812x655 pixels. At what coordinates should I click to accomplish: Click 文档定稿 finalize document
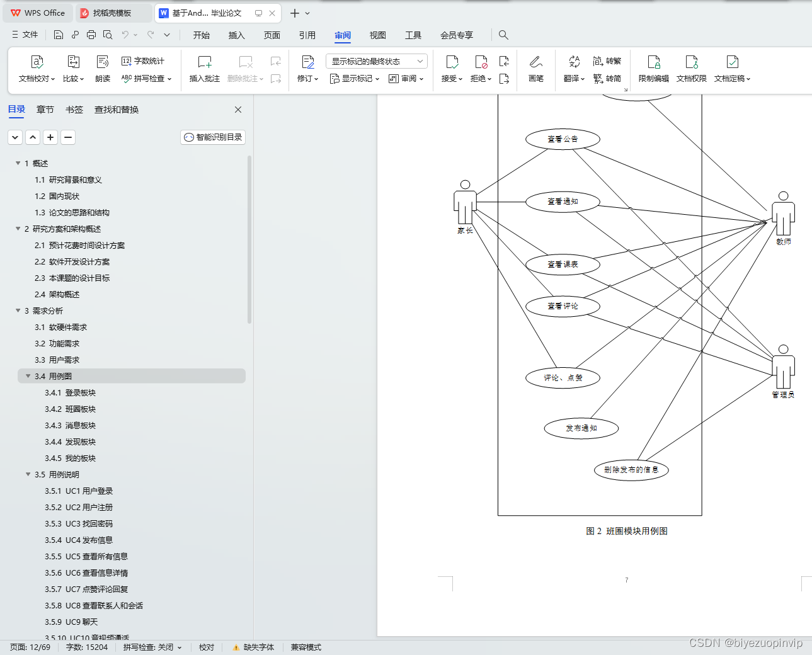732,69
